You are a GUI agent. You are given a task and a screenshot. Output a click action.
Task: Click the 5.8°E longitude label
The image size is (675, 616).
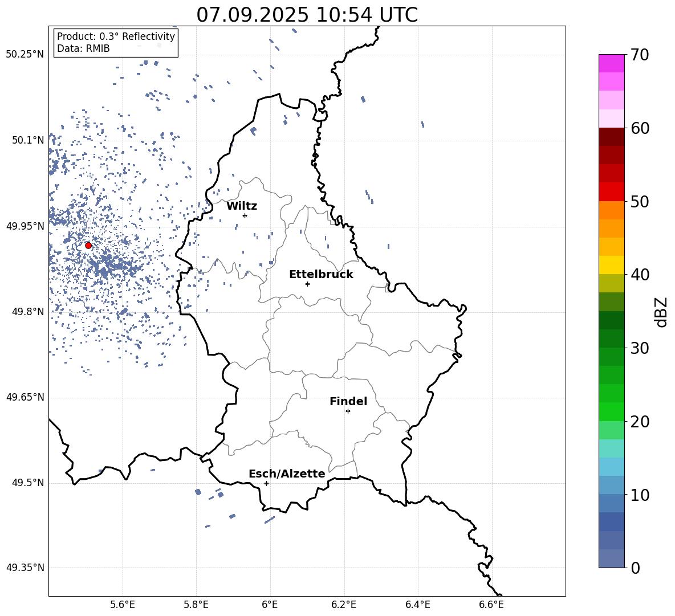[x=196, y=605]
